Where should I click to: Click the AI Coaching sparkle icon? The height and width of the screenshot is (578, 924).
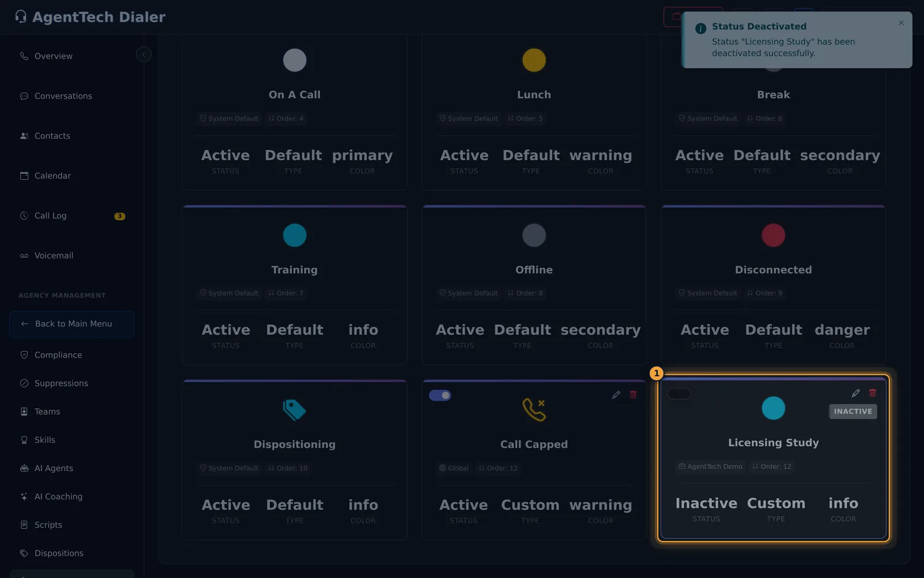(x=24, y=497)
